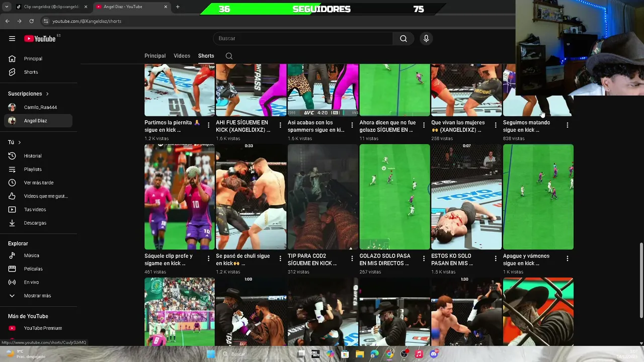644x362 pixels.
Task: Open options for 'ESTOS KO SOLO PASAN' short
Action: (496, 258)
